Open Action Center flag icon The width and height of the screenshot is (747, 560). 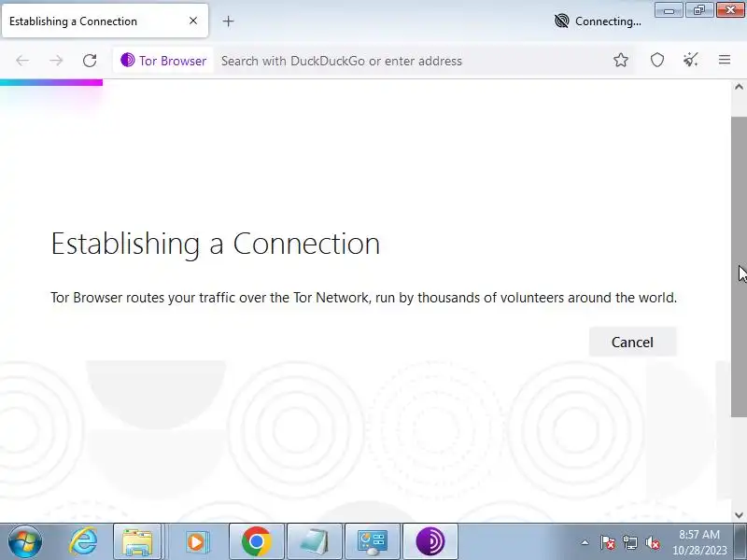[608, 542]
